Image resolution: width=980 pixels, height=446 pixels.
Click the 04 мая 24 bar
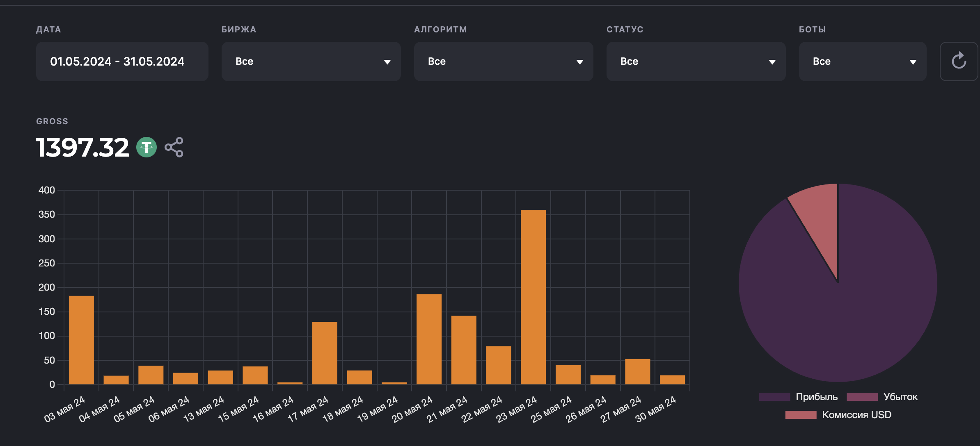click(116, 380)
